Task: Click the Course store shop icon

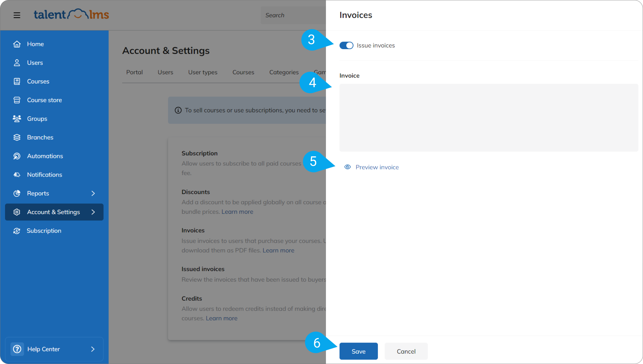Action: point(17,100)
